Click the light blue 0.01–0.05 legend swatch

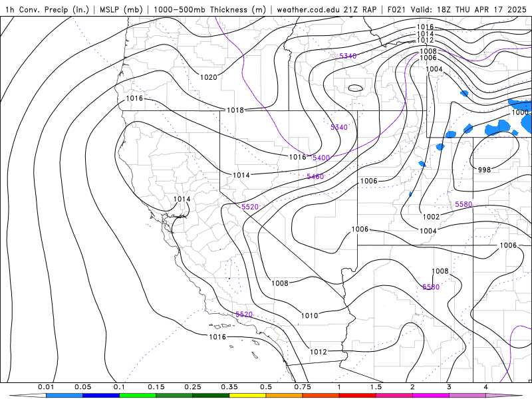click(65, 396)
